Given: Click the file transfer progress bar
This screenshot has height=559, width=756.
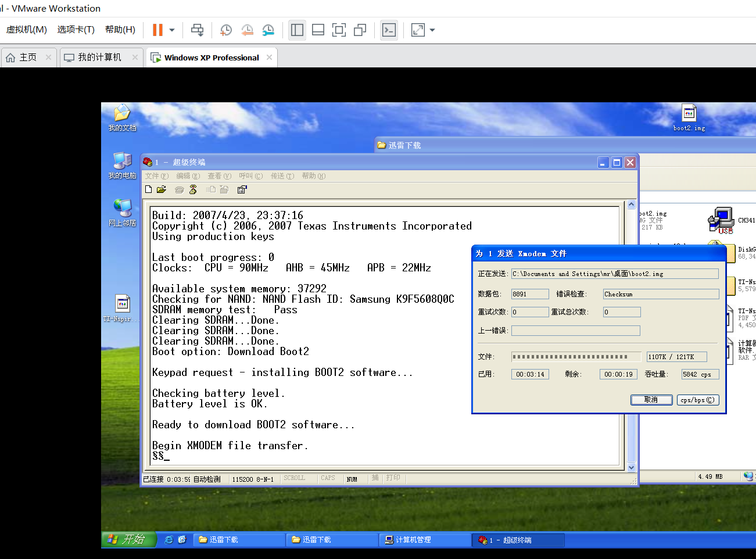Looking at the screenshot, I should (x=576, y=357).
